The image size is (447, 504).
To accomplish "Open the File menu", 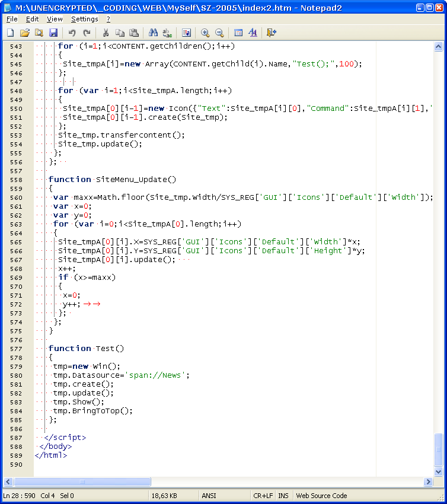I will (12, 19).
